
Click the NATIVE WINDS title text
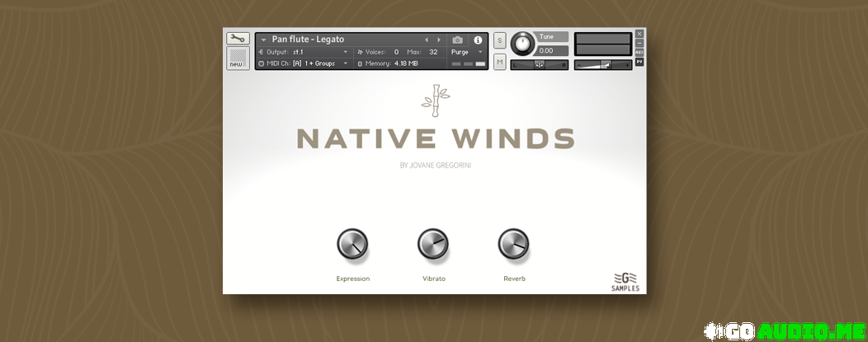pos(435,138)
